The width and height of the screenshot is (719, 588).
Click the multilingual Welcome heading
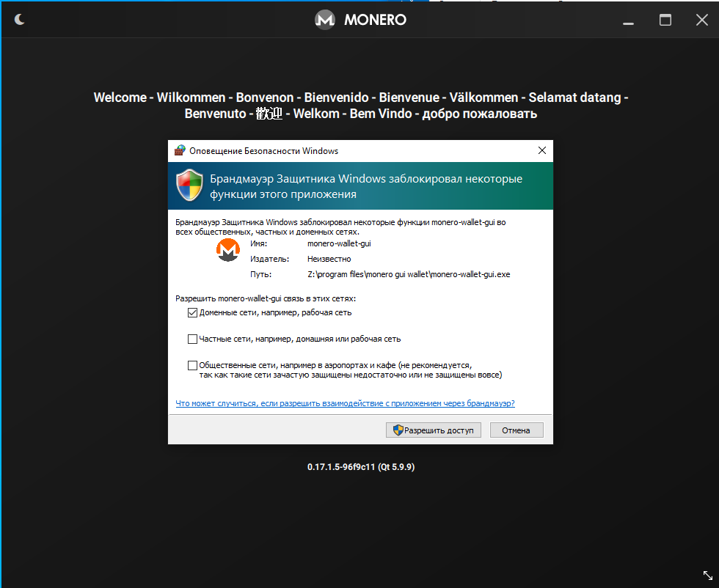tap(360, 105)
